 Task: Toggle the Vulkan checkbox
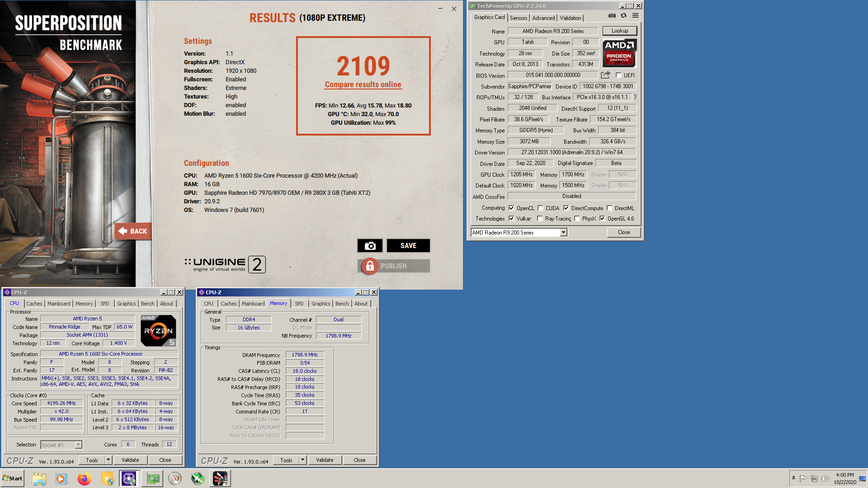coord(511,219)
